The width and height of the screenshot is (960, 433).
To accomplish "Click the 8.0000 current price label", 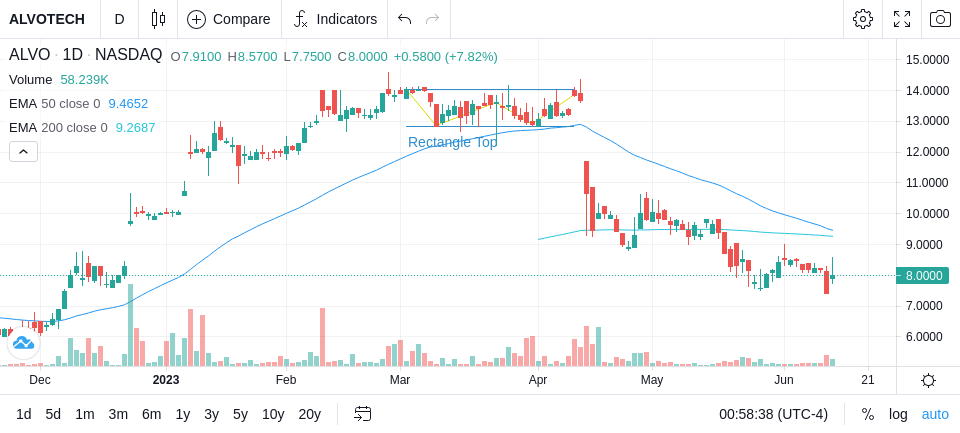I will (x=922, y=276).
